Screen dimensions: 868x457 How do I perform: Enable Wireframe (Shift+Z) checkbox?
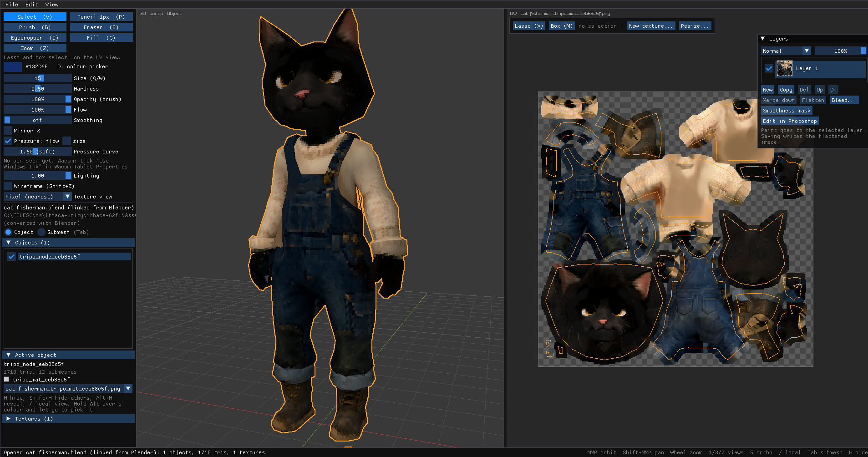click(x=8, y=186)
